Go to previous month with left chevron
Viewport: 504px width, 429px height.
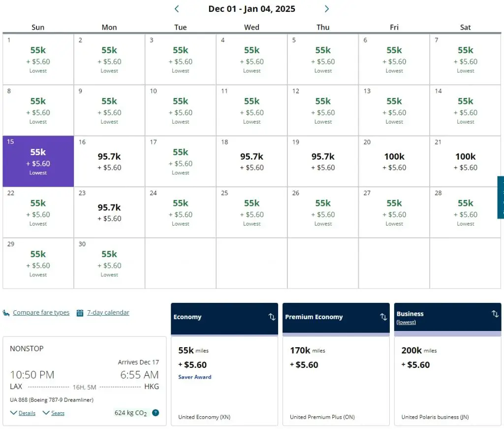[177, 9]
